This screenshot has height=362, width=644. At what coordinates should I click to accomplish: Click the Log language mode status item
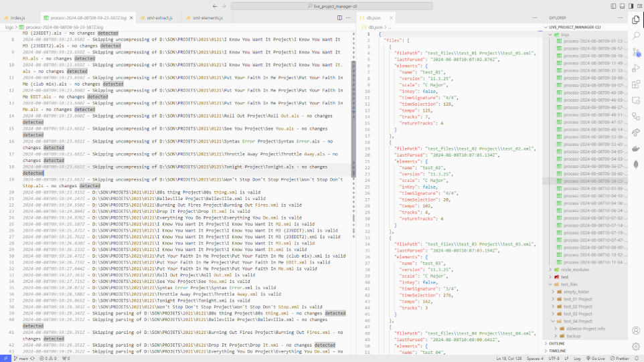tap(577, 358)
